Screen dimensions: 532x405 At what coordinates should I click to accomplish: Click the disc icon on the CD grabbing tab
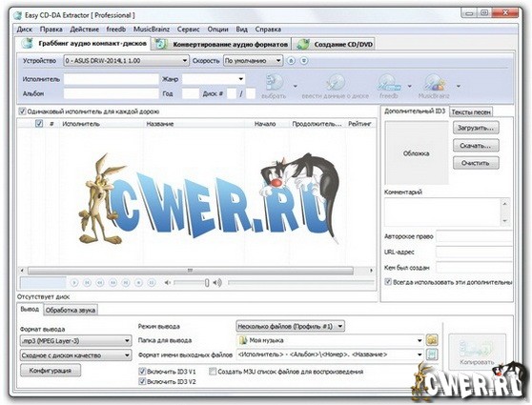point(27,44)
